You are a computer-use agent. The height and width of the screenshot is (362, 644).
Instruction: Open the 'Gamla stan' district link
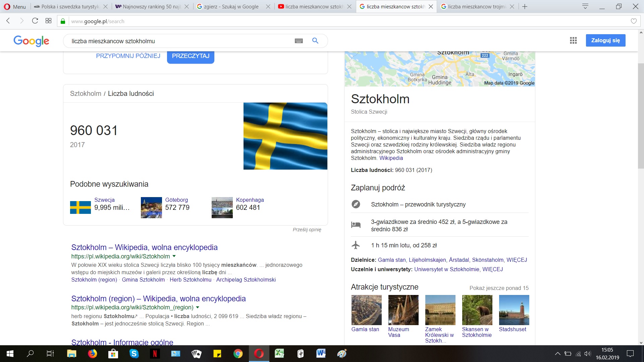[392, 260]
